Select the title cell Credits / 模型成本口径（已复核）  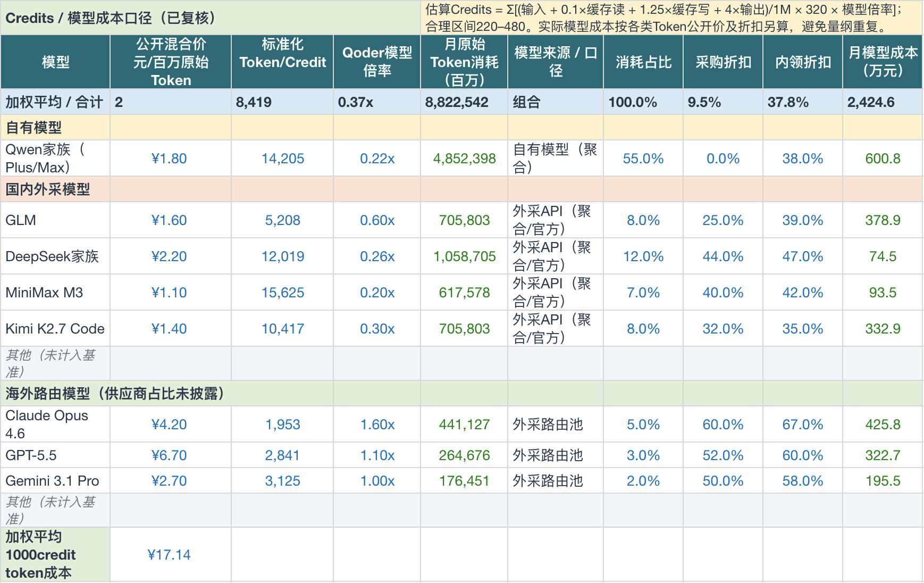tap(211, 18)
